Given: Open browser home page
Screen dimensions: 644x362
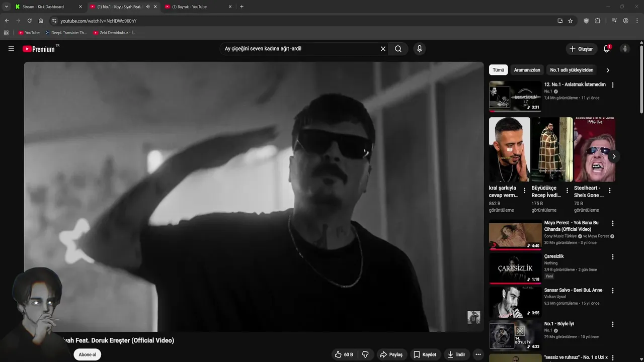Looking at the screenshot, I should pos(41,21).
